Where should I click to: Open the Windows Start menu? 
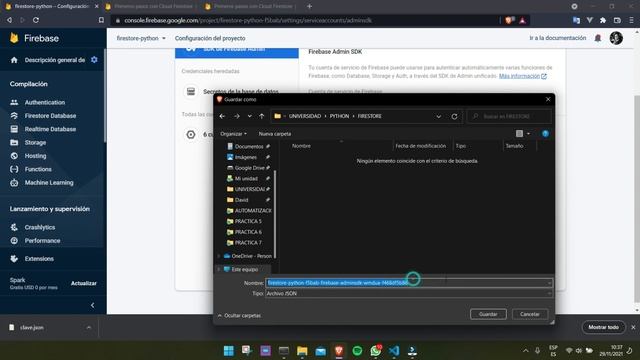[229, 351]
